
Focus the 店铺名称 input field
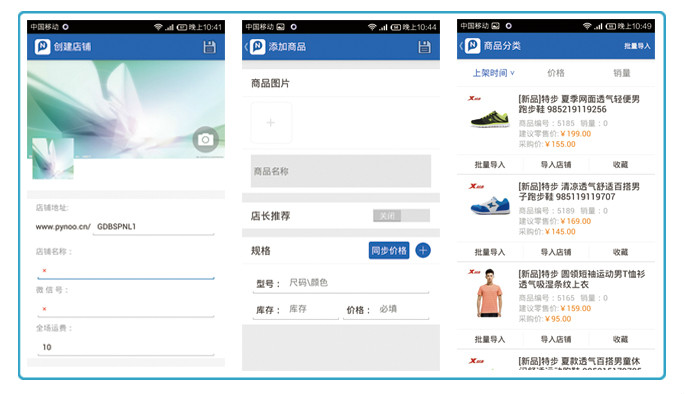click(126, 270)
